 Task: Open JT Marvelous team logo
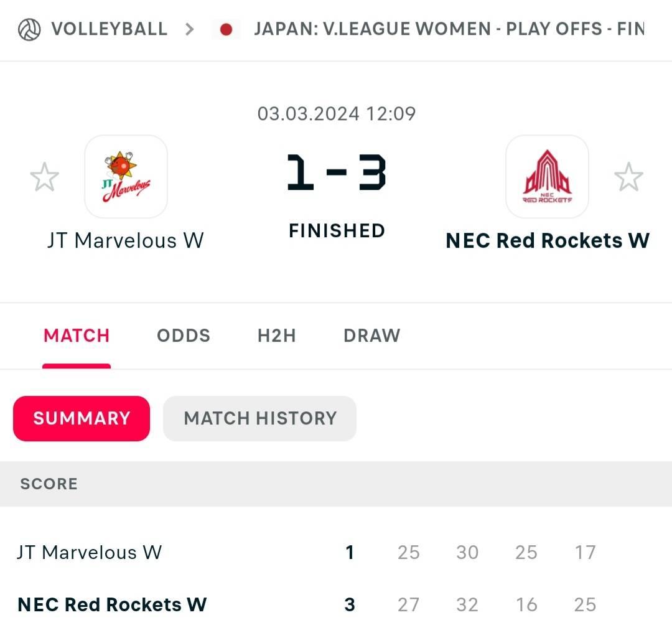tap(126, 177)
